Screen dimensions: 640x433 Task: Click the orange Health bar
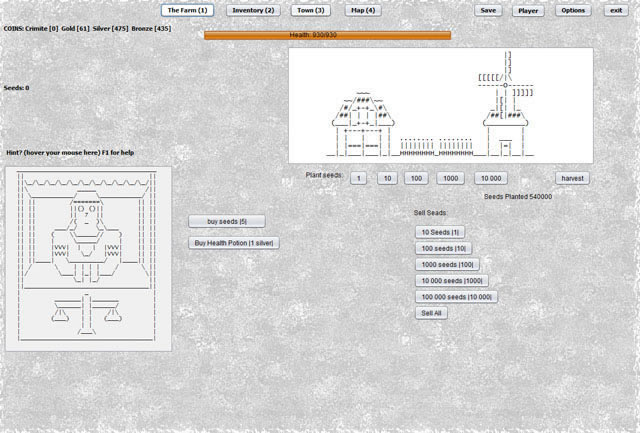pos(327,35)
